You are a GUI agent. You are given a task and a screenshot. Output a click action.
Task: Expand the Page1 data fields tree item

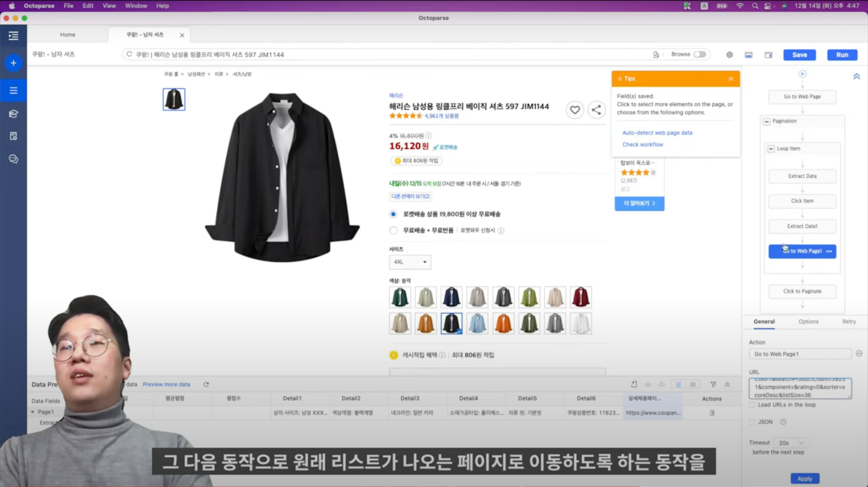[33, 412]
